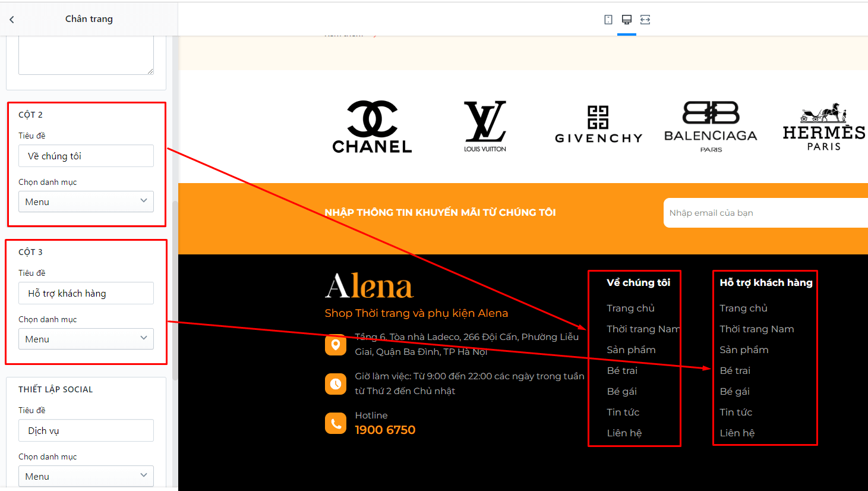This screenshot has width=868, height=491.
Task: Click the hotline number '1900 6750'
Action: click(385, 430)
